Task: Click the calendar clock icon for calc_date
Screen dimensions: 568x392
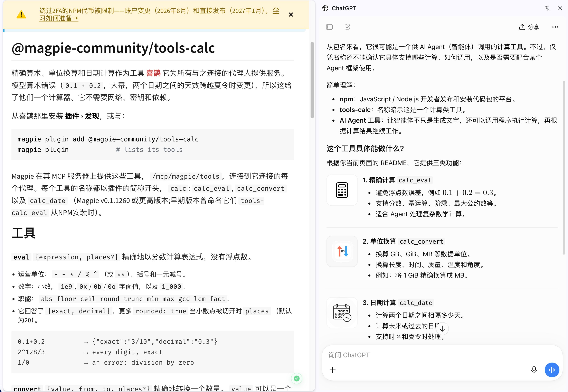Action: click(x=342, y=313)
